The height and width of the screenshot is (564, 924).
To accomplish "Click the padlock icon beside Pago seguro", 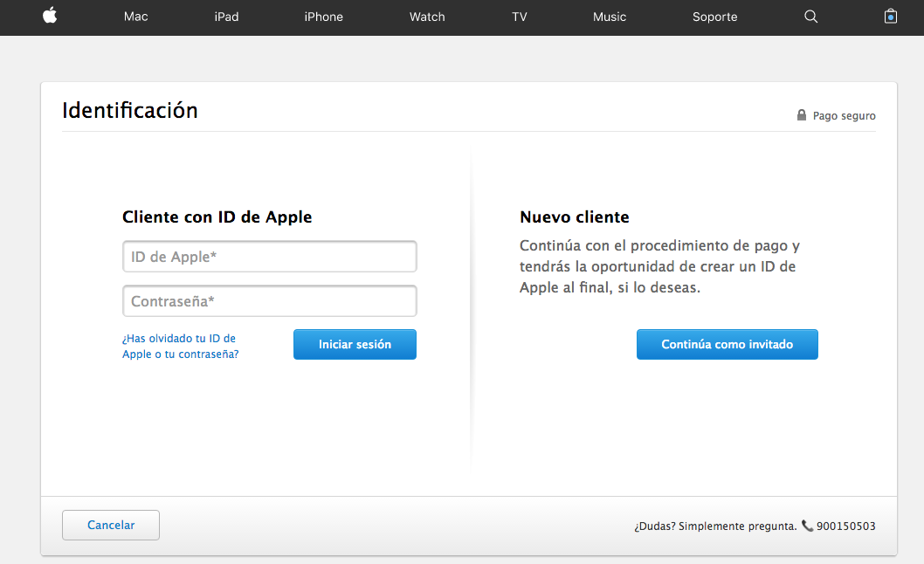I will pos(802,115).
